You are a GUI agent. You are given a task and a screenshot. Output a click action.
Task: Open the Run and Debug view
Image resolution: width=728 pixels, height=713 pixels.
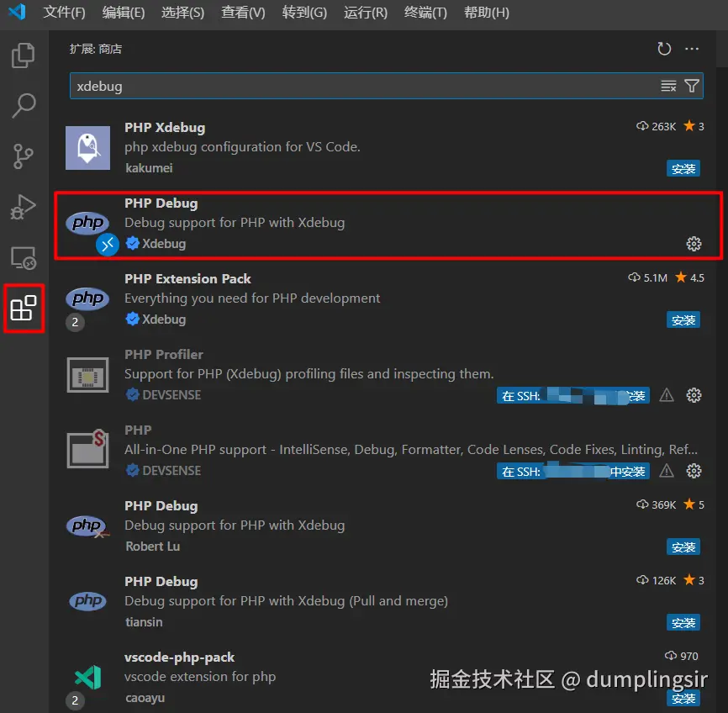click(x=24, y=207)
